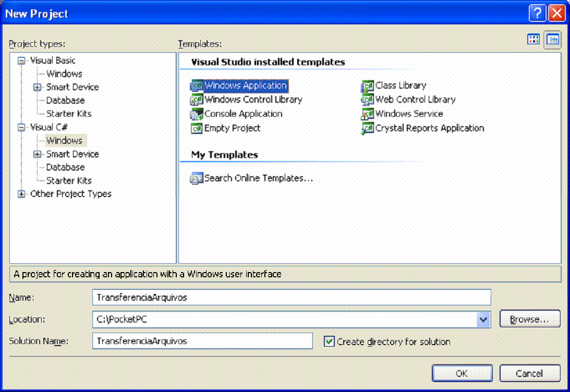This screenshot has height=392, width=570.
Task: Click the Web Control Library label
Action: point(416,100)
